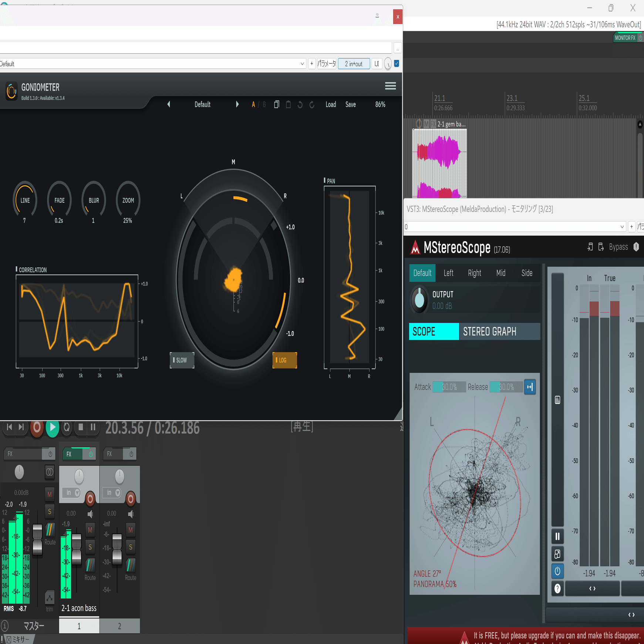
Task: Switch MStereoScope to Mid tab
Action: (501, 273)
